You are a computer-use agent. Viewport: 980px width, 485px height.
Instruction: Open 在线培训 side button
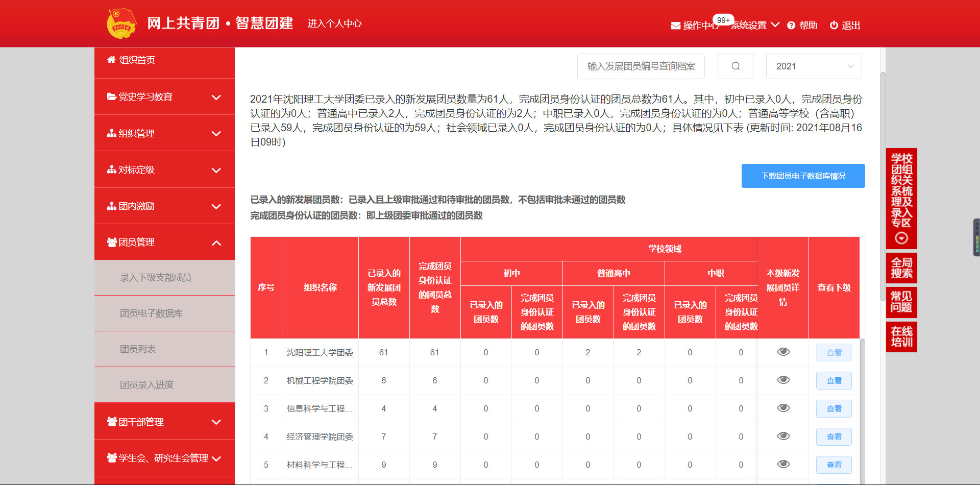(x=901, y=337)
